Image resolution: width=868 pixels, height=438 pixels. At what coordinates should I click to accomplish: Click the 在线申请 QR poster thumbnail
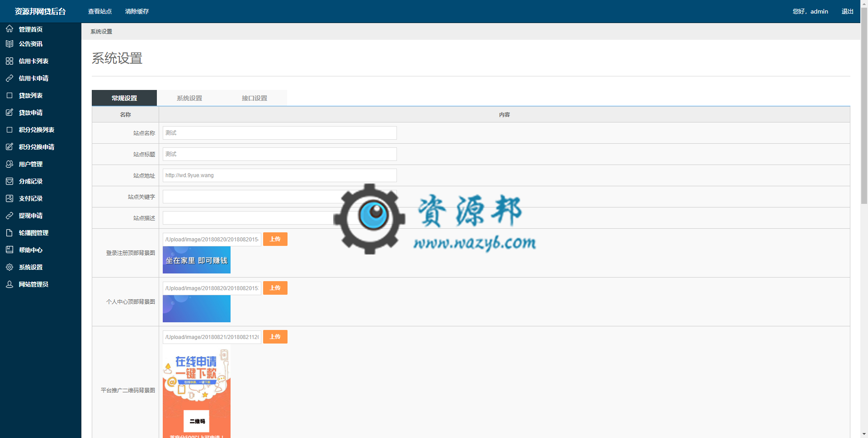197,391
